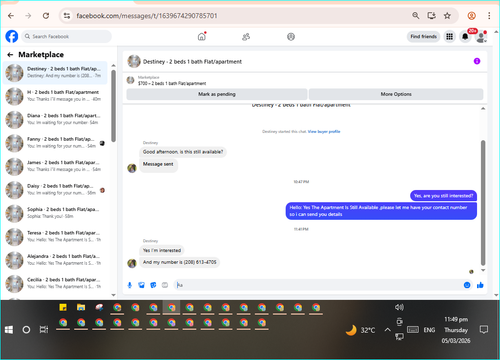The image size is (500, 360).
Task: Click the Find friends button
Action: coord(423,36)
